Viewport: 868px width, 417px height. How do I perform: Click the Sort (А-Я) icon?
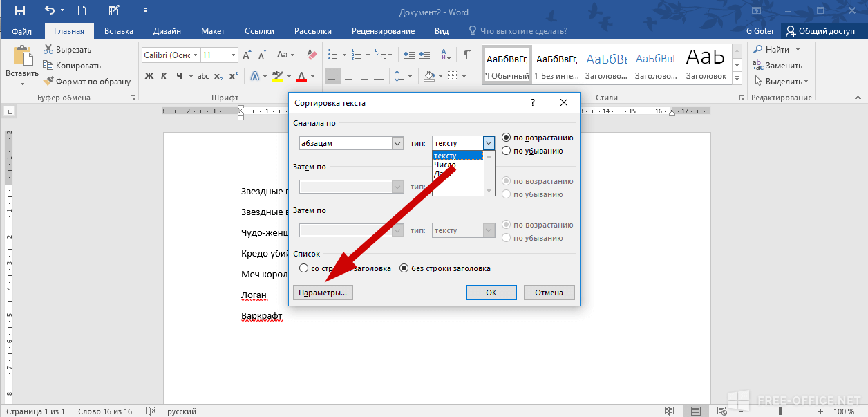click(446, 55)
